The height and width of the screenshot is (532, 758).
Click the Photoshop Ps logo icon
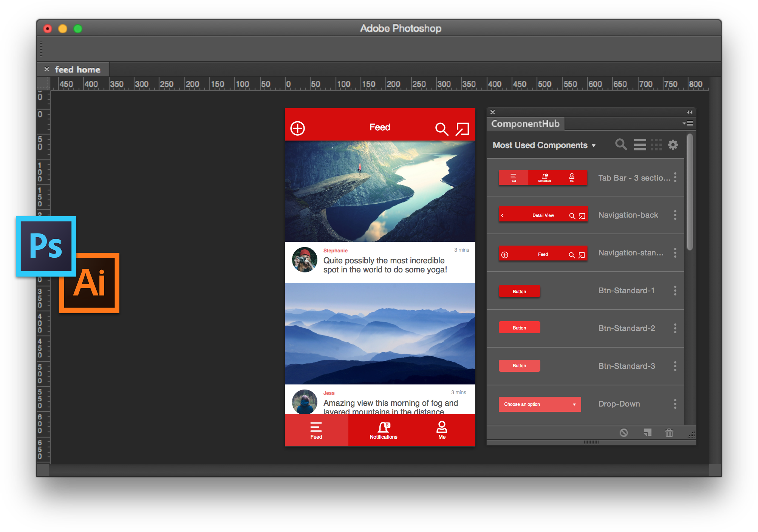(46, 246)
